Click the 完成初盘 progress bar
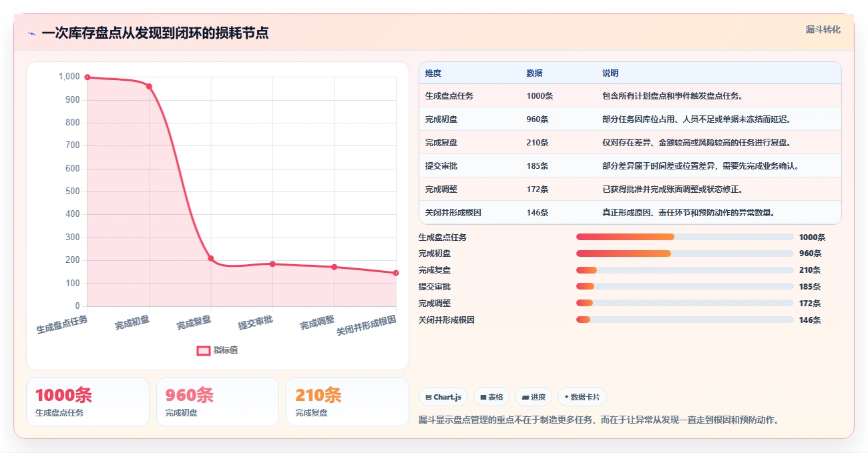Image resolution: width=868 pixels, height=453 pixels. pyautogui.click(x=685, y=254)
